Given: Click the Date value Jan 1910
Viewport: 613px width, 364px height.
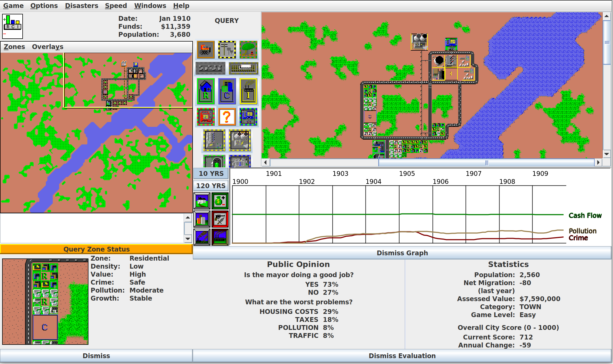Looking at the screenshot, I should [175, 18].
